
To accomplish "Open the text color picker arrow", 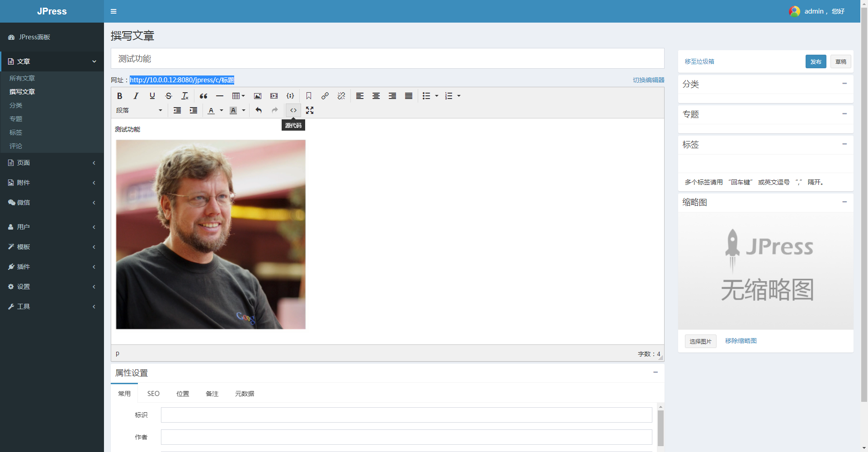I will click(222, 110).
